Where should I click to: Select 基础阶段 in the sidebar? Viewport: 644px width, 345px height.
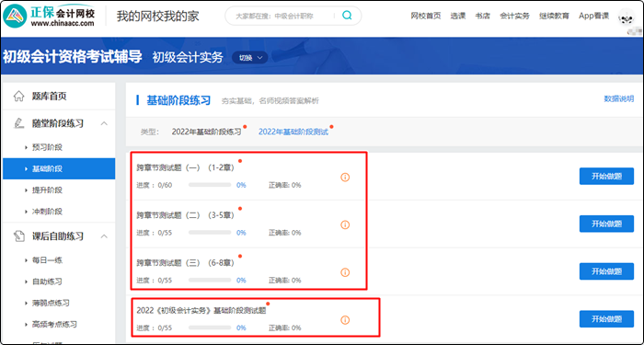(59, 168)
